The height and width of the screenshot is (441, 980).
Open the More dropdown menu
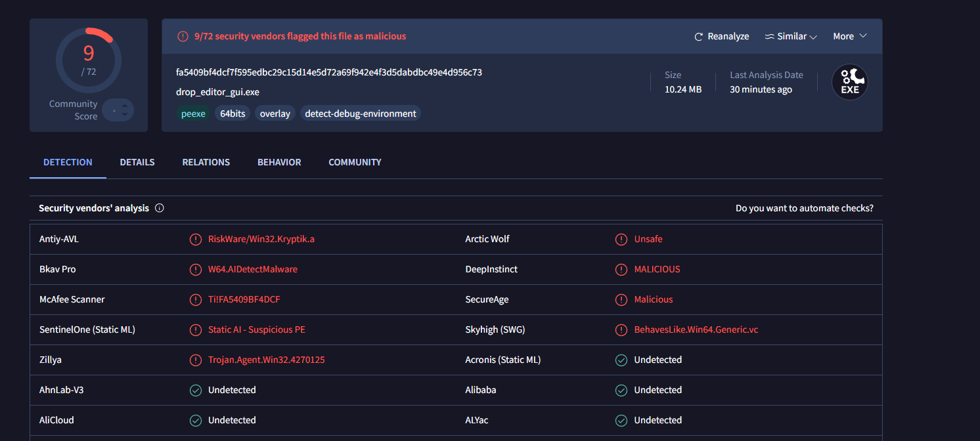[850, 37]
